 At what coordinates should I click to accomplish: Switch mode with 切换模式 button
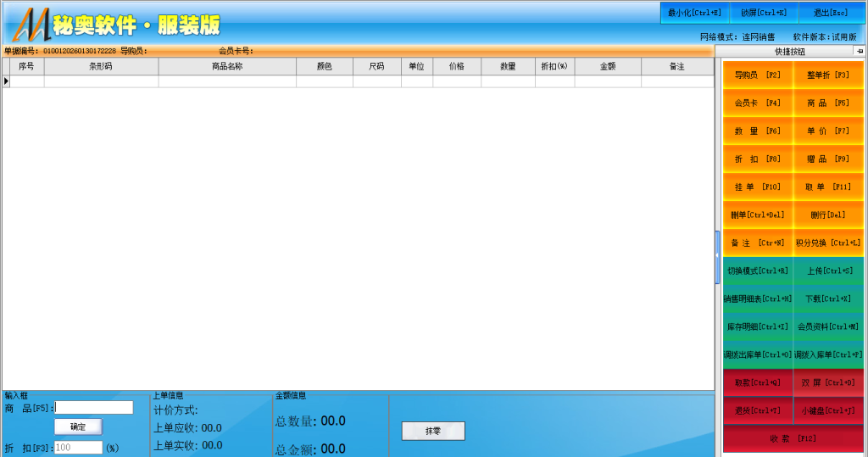point(758,270)
